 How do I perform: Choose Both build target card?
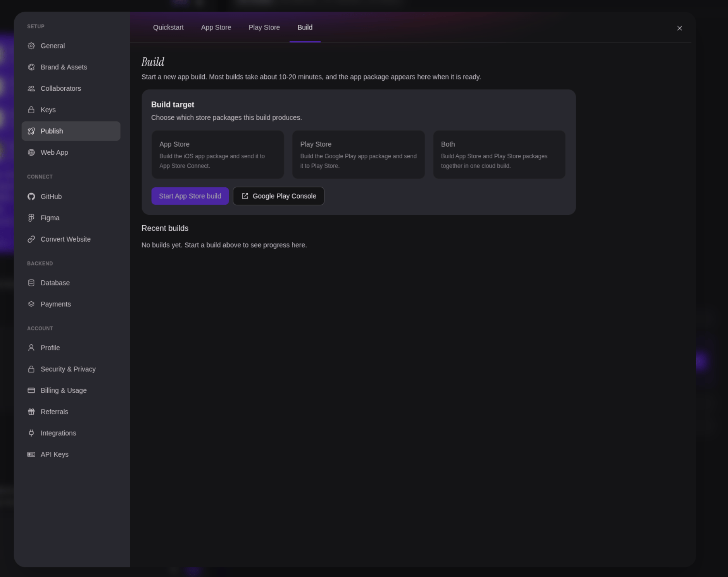(499, 155)
